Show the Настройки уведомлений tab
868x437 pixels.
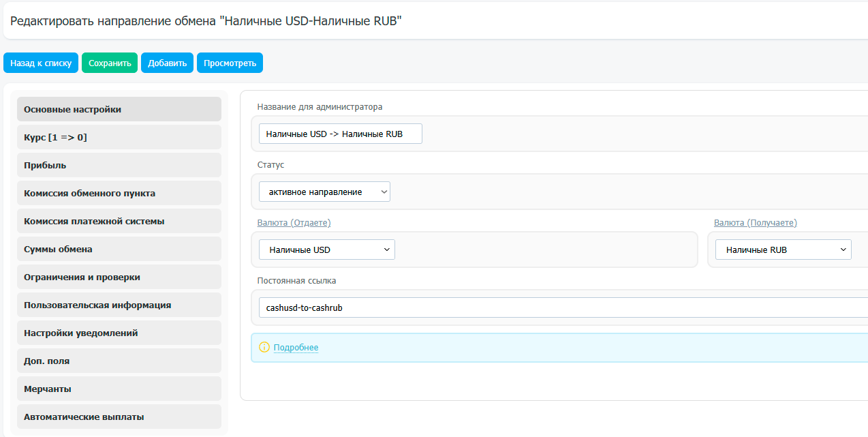click(119, 333)
